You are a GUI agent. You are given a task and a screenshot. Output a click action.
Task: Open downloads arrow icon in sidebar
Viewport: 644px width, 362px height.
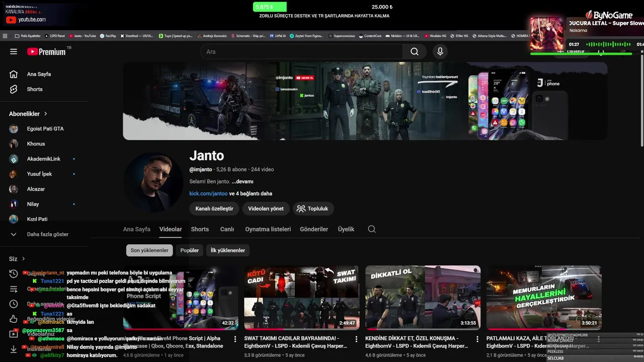click(x=14, y=349)
